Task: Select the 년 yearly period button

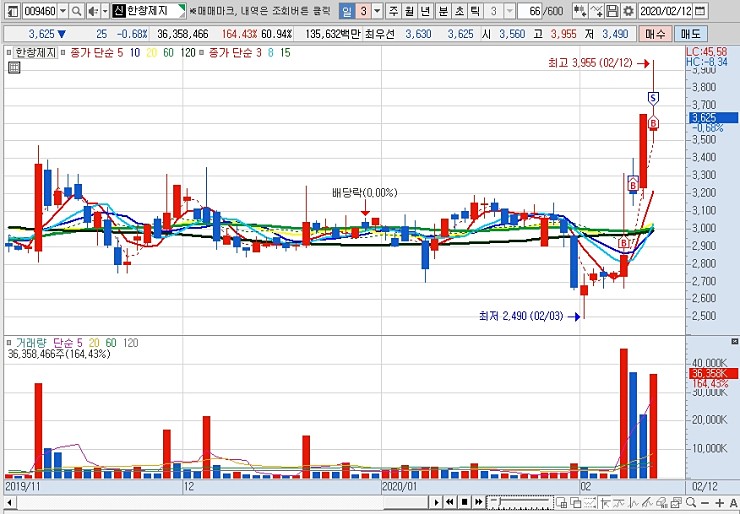Action: tap(425, 11)
